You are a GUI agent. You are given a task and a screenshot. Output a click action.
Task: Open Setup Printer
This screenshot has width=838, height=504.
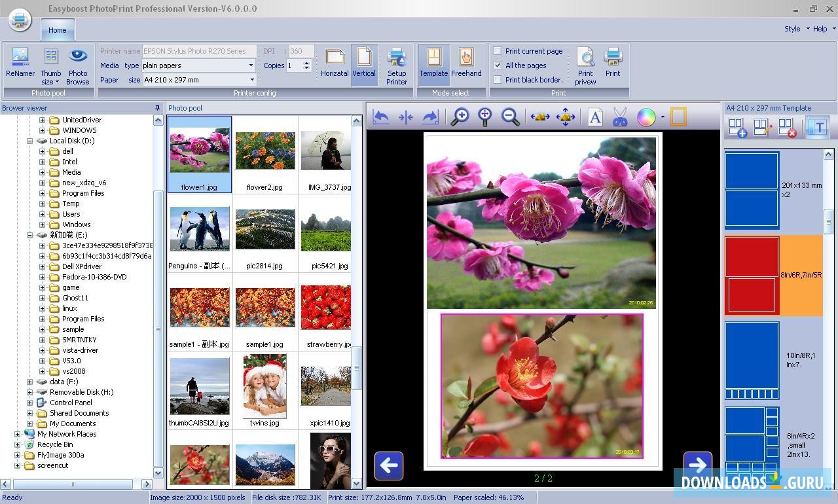click(396, 65)
